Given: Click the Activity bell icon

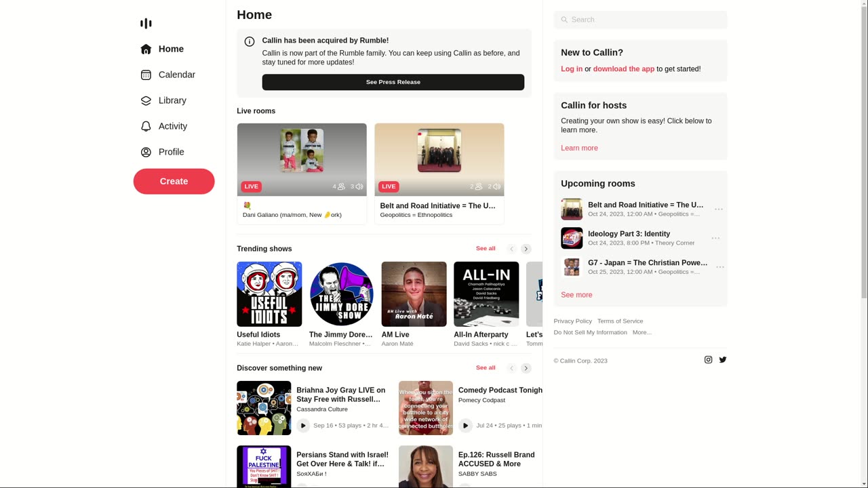Looking at the screenshot, I should tap(146, 126).
